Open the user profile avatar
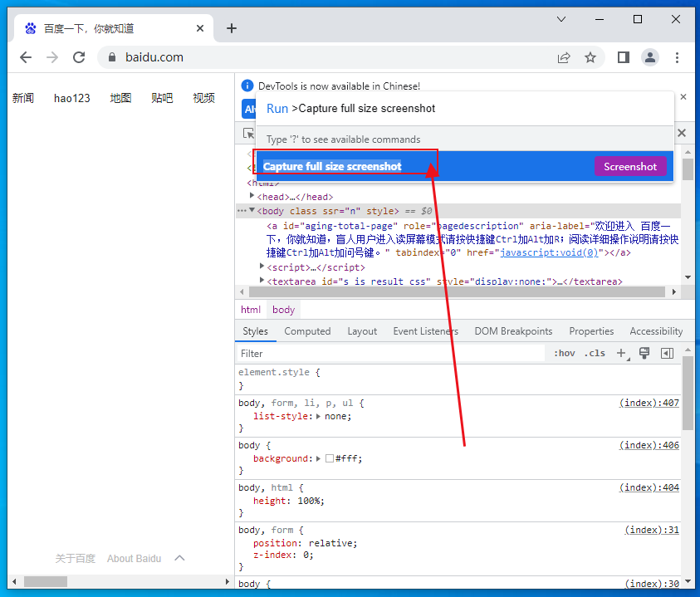The height and width of the screenshot is (597, 700). 650,57
